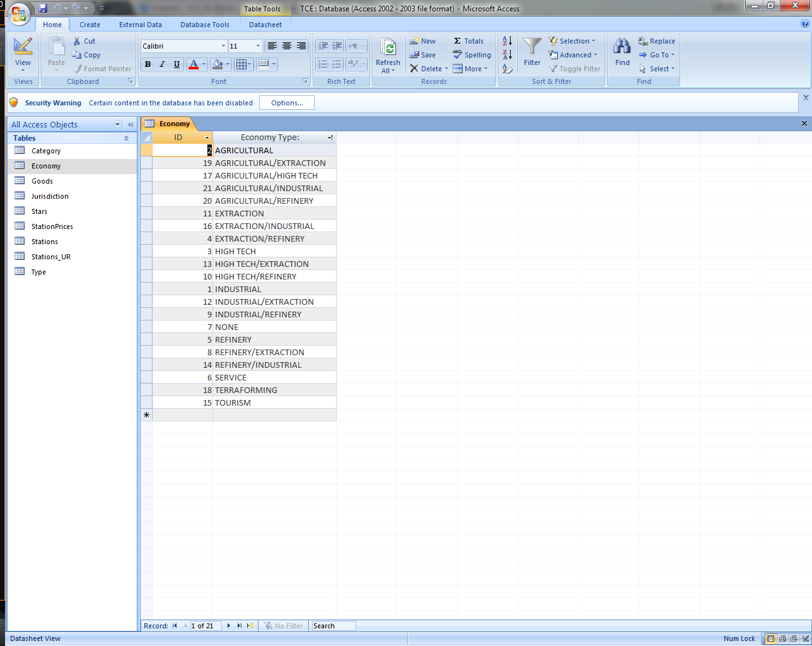This screenshot has width=812, height=646.
Task: Create a New record
Action: [422, 41]
